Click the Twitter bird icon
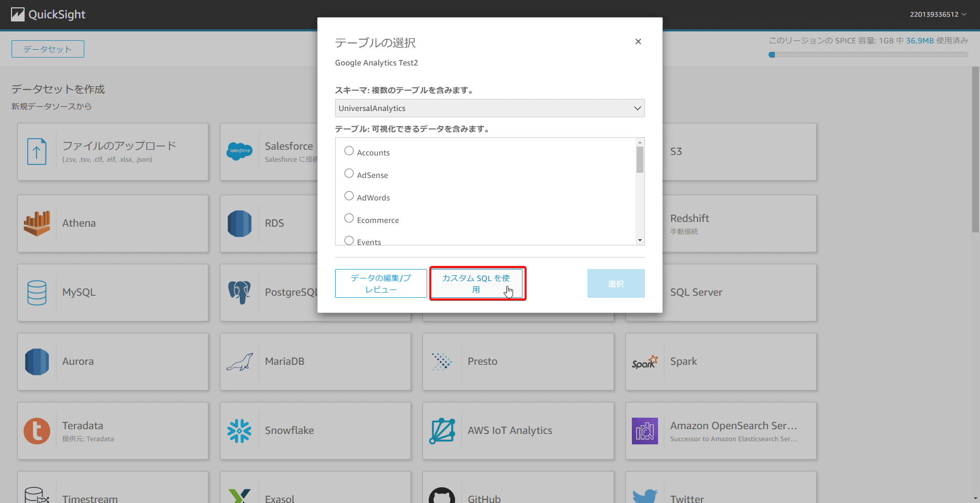This screenshot has height=503, width=980. tap(644, 496)
